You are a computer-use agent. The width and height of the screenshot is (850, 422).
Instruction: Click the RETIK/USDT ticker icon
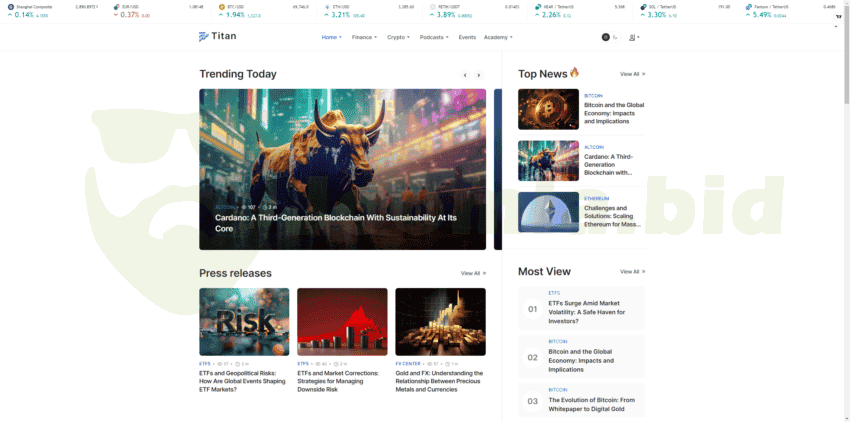tap(433, 7)
